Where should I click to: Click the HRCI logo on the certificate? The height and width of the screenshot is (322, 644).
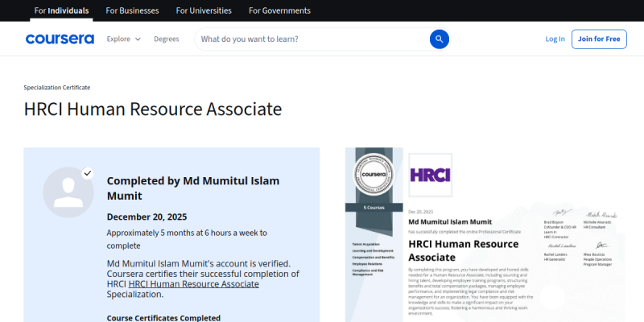tap(431, 175)
